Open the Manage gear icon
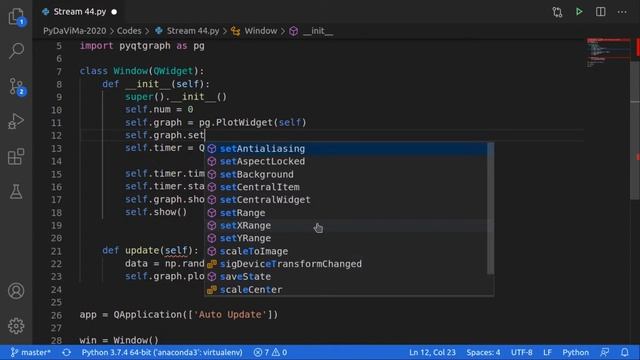 pyautogui.click(x=16, y=326)
